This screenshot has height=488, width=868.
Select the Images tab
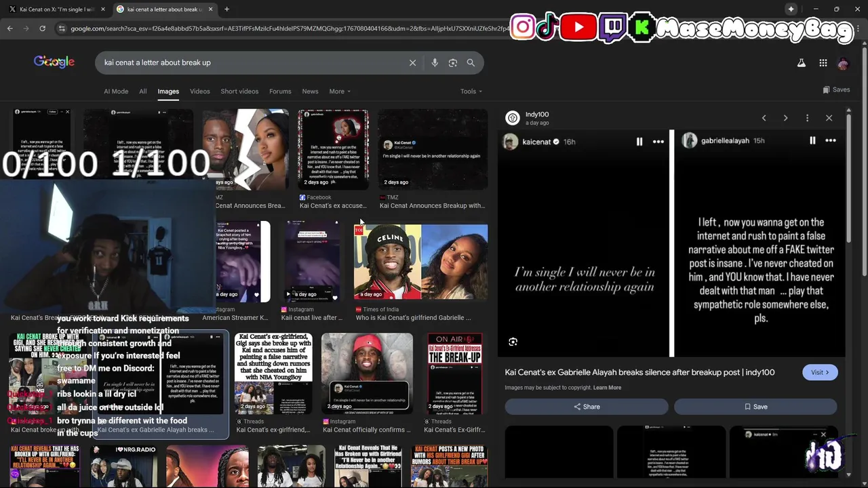pos(168,91)
